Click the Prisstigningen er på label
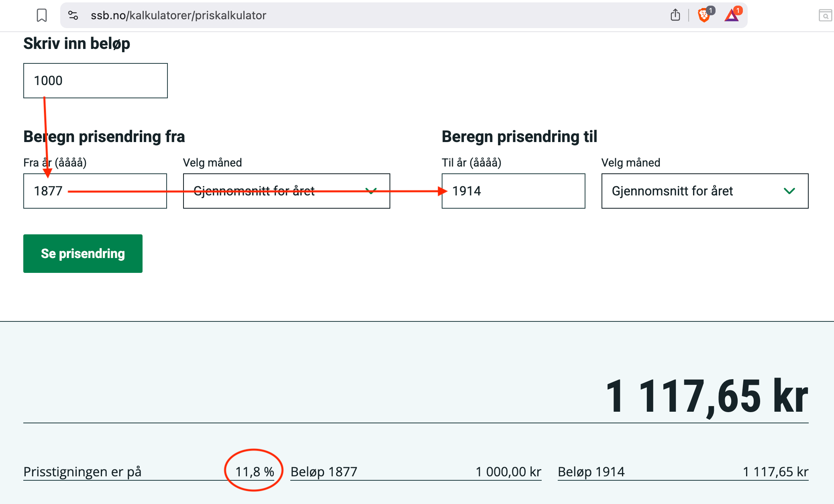Screen dimensions: 834x504 coord(82,471)
